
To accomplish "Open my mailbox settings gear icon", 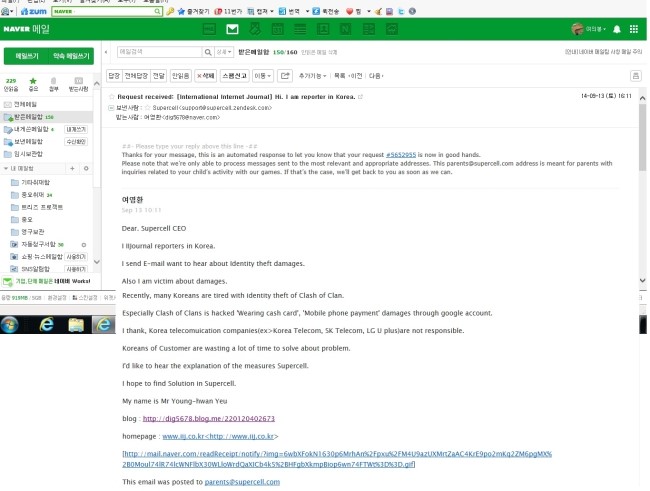I will point(86,168).
